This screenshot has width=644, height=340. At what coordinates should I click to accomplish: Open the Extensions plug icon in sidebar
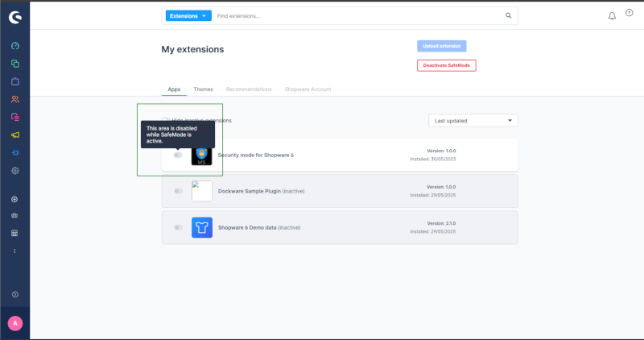click(15, 153)
